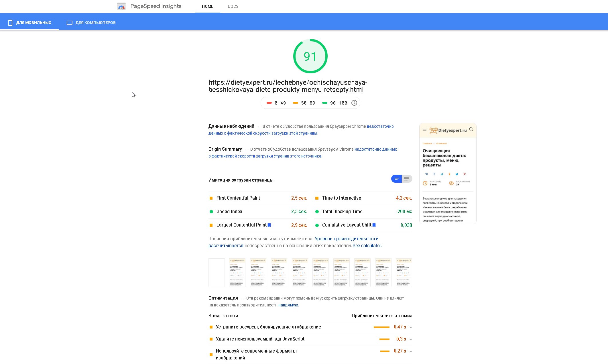Switch metrics to expanded description view
Screen dimensions: 608x364
[x=407, y=179]
